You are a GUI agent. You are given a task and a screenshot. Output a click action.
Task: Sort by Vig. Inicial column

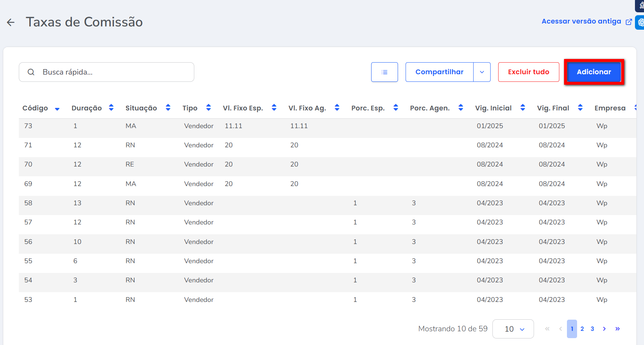tap(522, 108)
